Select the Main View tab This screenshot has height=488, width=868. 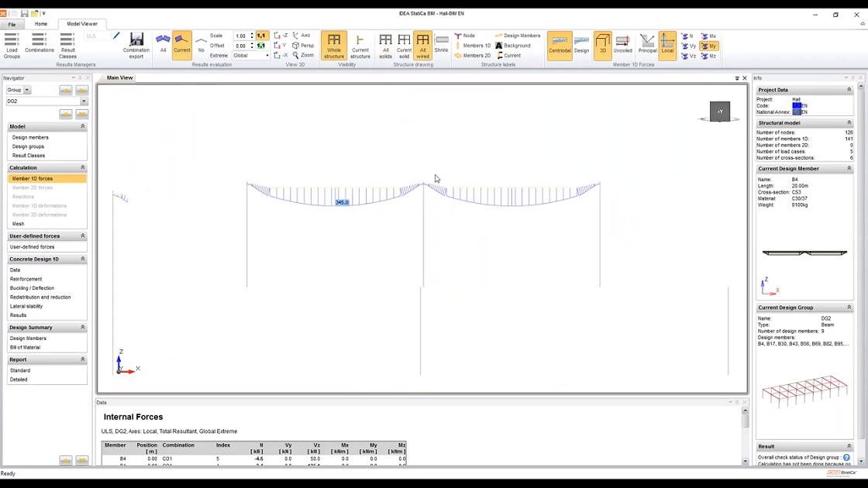pyautogui.click(x=119, y=77)
